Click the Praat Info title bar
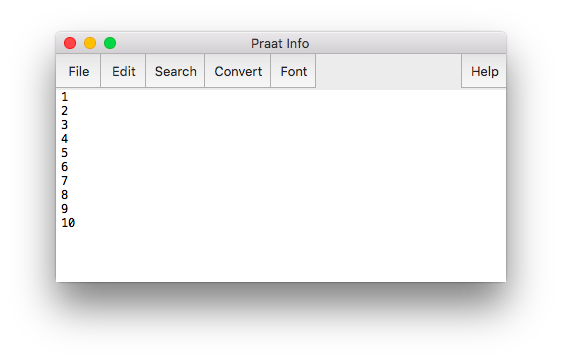 click(x=280, y=43)
